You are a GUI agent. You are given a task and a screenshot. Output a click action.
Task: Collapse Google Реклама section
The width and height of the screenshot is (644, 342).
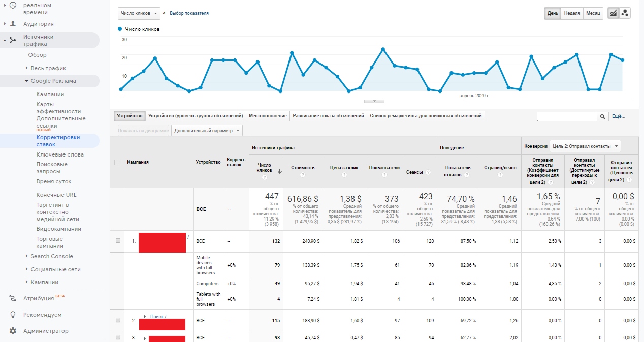27,81
